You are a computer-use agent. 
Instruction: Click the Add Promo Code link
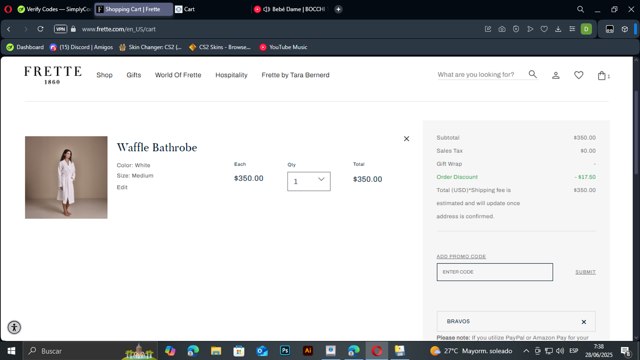(461, 257)
